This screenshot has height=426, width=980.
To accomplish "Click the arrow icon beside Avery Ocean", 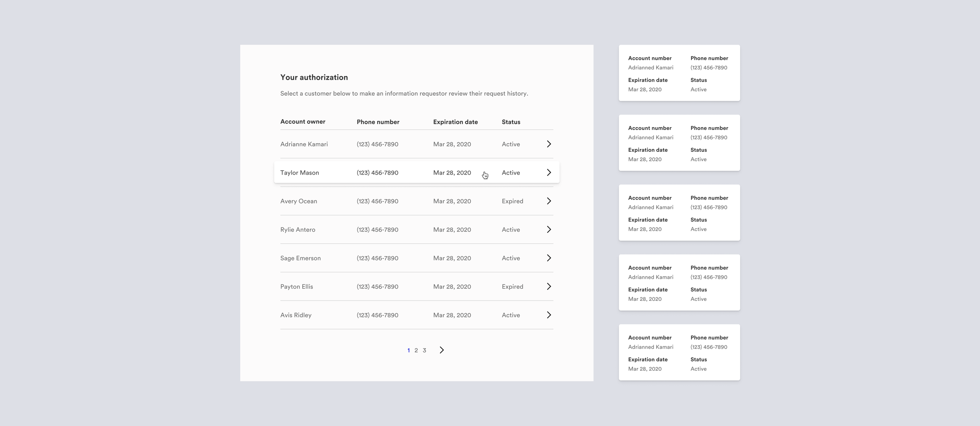I will point(549,201).
